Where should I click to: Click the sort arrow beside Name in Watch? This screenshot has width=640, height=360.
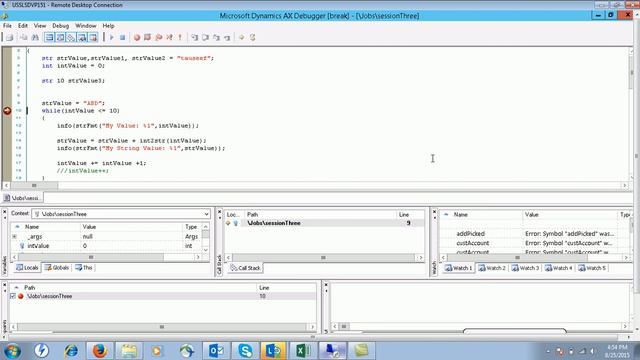(x=446, y=214)
